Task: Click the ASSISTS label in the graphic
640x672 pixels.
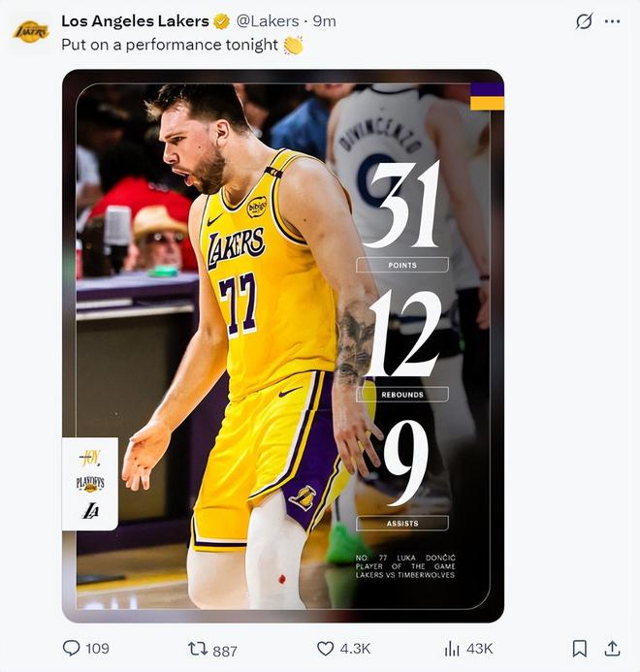Action: click(401, 524)
